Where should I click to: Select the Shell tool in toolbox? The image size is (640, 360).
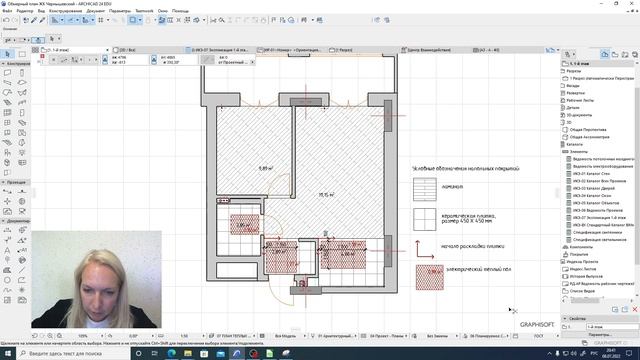22,93
